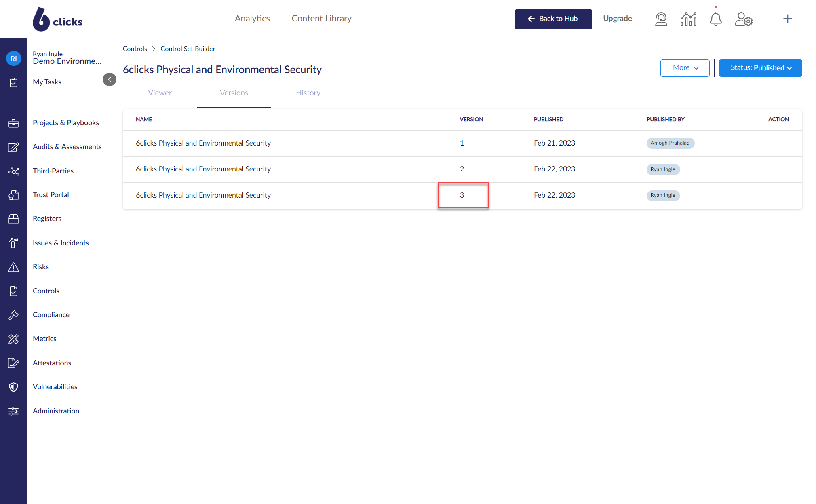Image resolution: width=816 pixels, height=504 pixels.
Task: Open the More dropdown
Action: (685, 68)
